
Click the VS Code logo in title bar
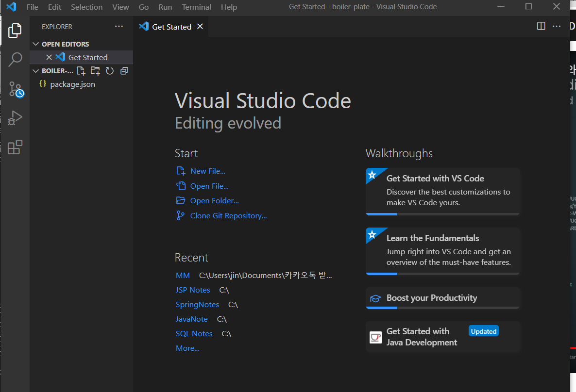[11, 7]
